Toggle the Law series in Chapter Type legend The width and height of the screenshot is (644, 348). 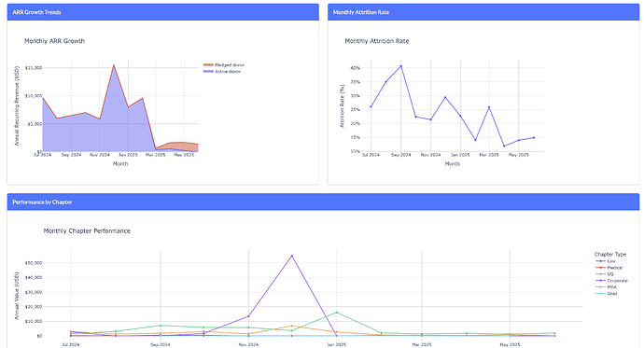pos(606,261)
